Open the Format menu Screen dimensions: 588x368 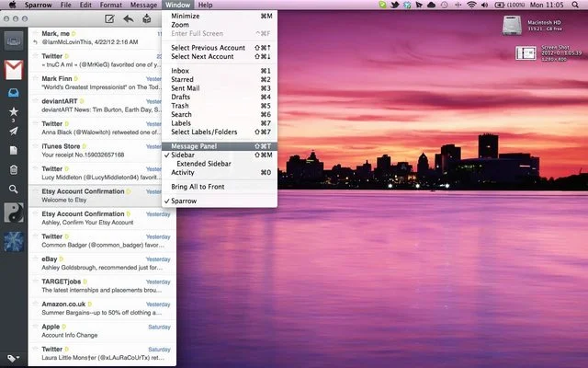[110, 5]
